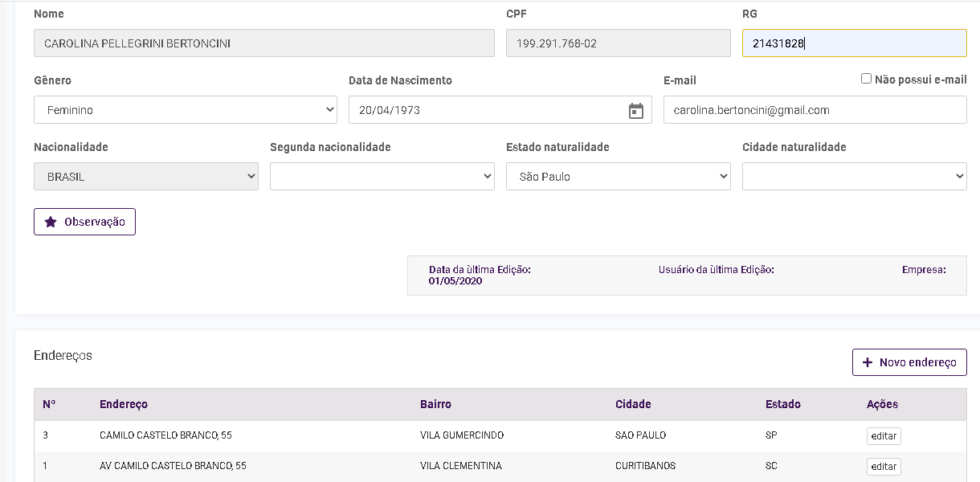The height and width of the screenshot is (482, 980).
Task: Click the calendar icon in Data de Nascimento
Action: (x=636, y=111)
